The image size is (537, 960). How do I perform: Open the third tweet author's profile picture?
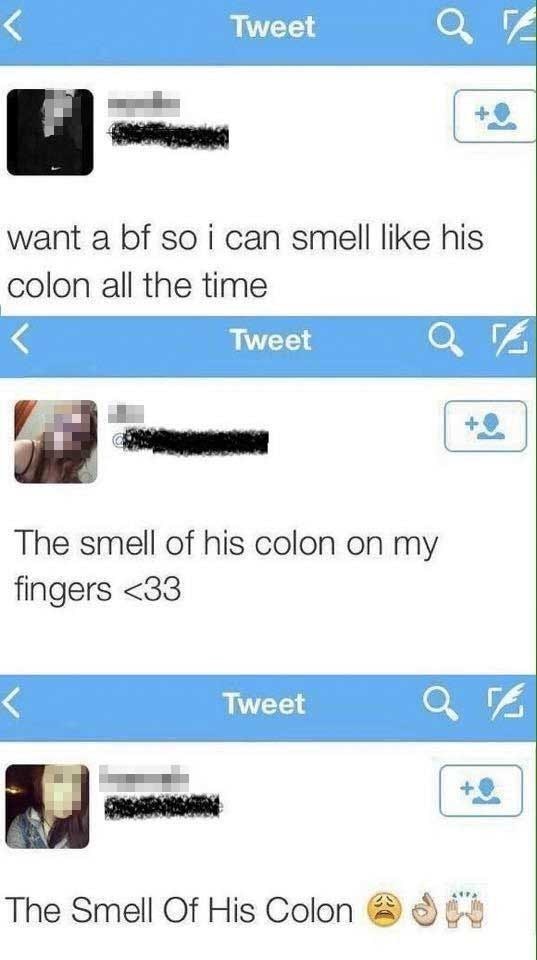coord(48,806)
